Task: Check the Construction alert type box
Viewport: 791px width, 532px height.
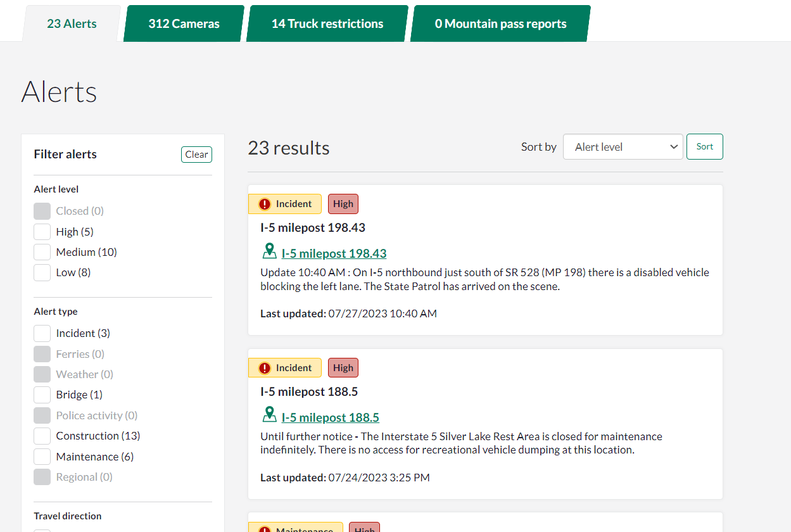Action: point(42,436)
